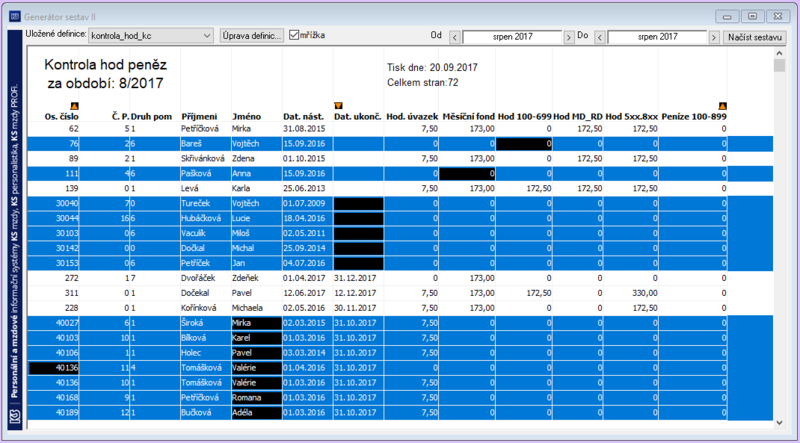This screenshot has height=443, width=800.
Task: Select the Petříčková Mirka row surname cell
Action: (205, 129)
